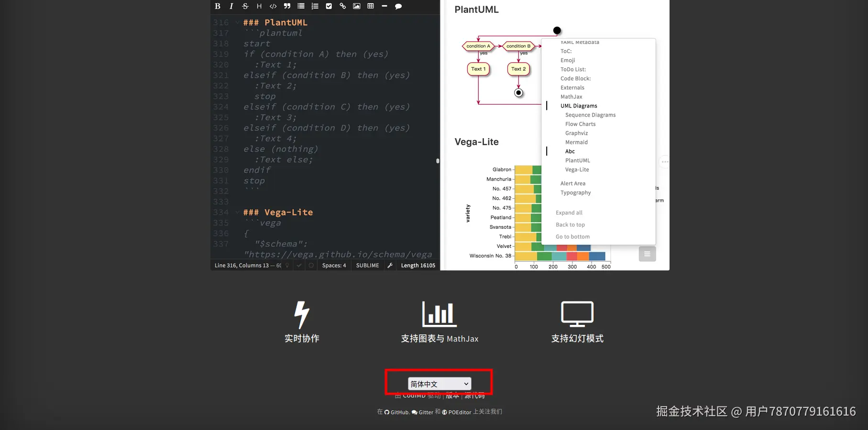Viewport: 868px width, 430px height.
Task: Open the GitHub link in footer
Action: 396,412
